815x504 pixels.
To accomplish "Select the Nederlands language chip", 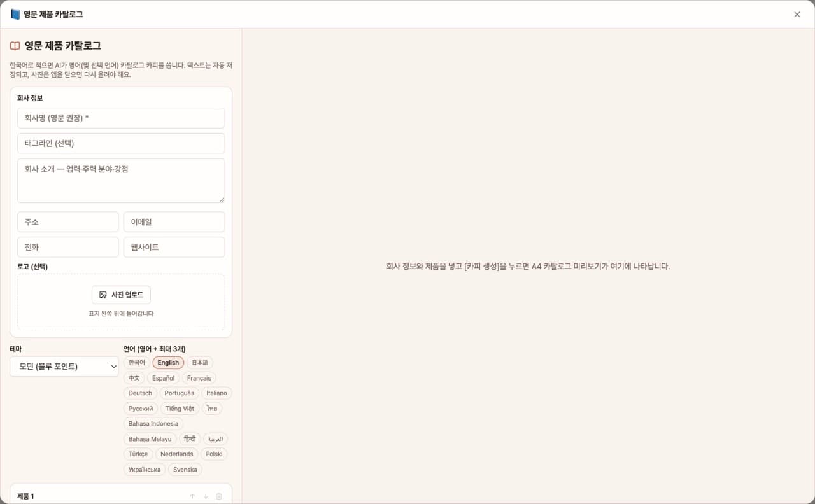I will (176, 454).
